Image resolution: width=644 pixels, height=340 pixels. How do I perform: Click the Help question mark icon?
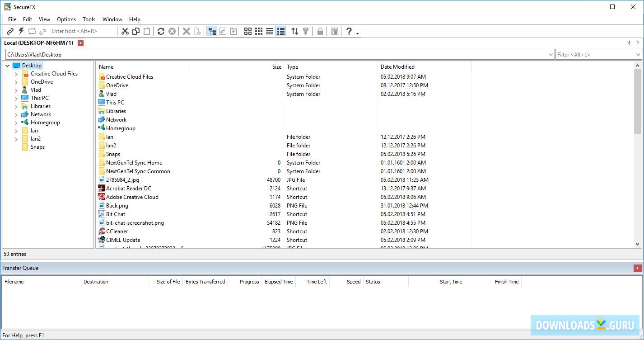coord(349,31)
